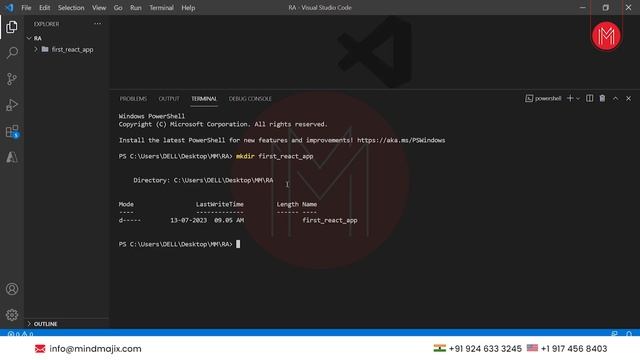640x360 pixels.
Task: Click the 'Mode' column header in terminal
Action: pos(126,204)
